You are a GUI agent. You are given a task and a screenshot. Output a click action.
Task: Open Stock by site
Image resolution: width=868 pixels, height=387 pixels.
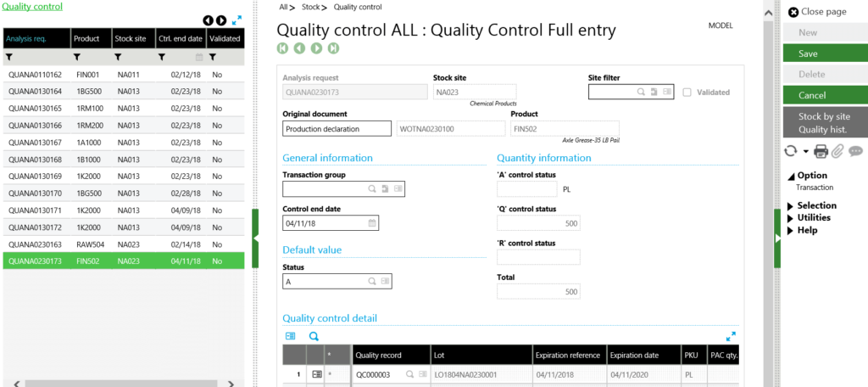tap(824, 117)
